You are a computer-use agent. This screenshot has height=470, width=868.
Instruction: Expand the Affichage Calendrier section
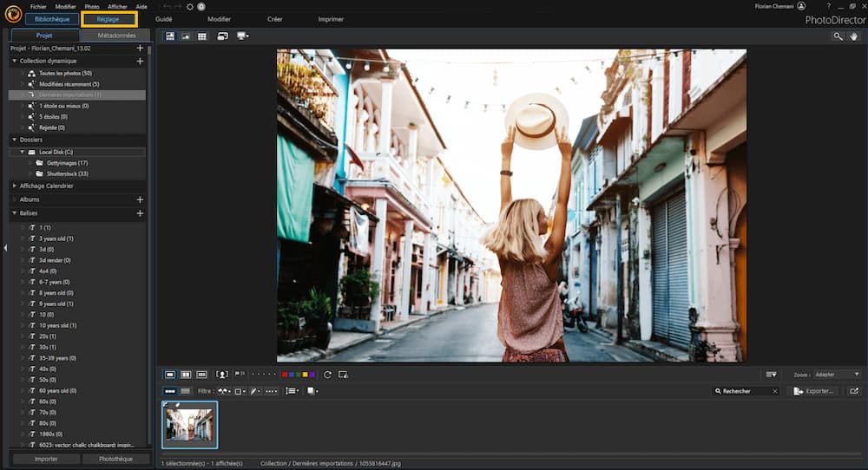[15, 186]
